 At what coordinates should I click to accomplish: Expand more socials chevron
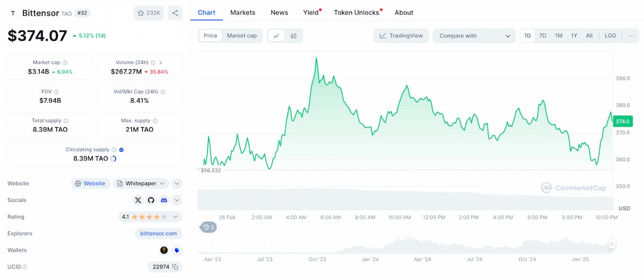177,200
